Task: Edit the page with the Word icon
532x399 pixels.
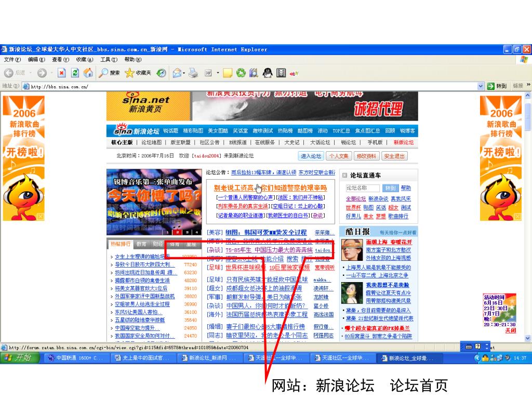Action: 208,73
